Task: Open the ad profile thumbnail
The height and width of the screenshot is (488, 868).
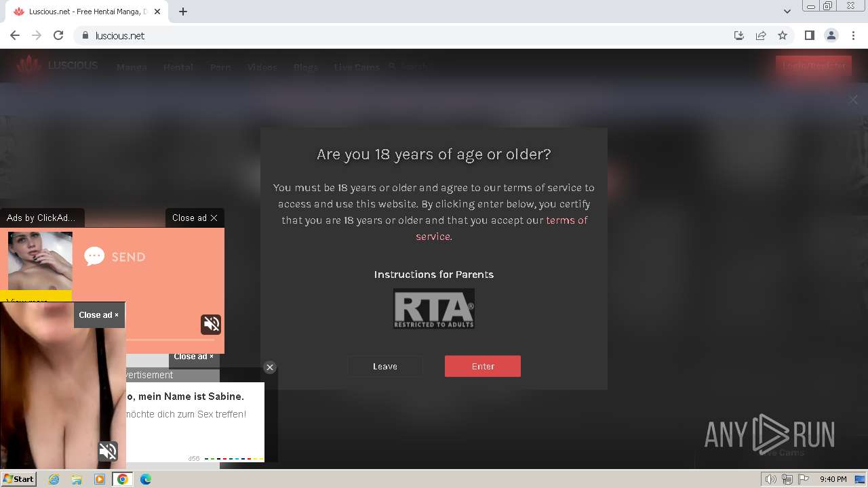Action: click(40, 261)
